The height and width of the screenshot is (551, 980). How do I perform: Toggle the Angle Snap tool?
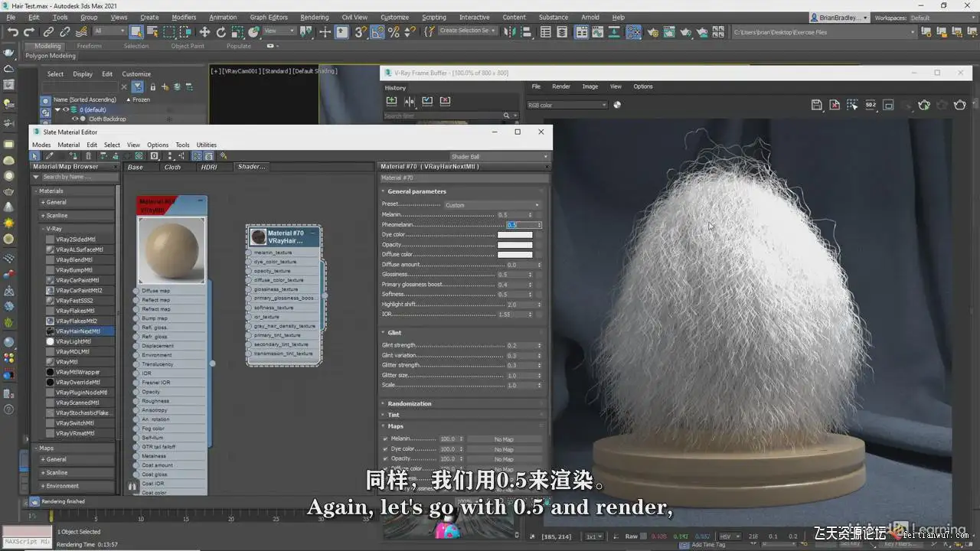378,31
